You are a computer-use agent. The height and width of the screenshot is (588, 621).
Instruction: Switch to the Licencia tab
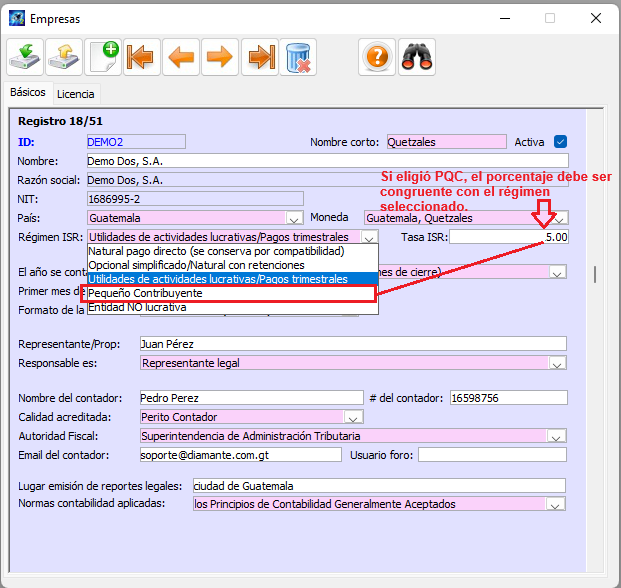76,94
